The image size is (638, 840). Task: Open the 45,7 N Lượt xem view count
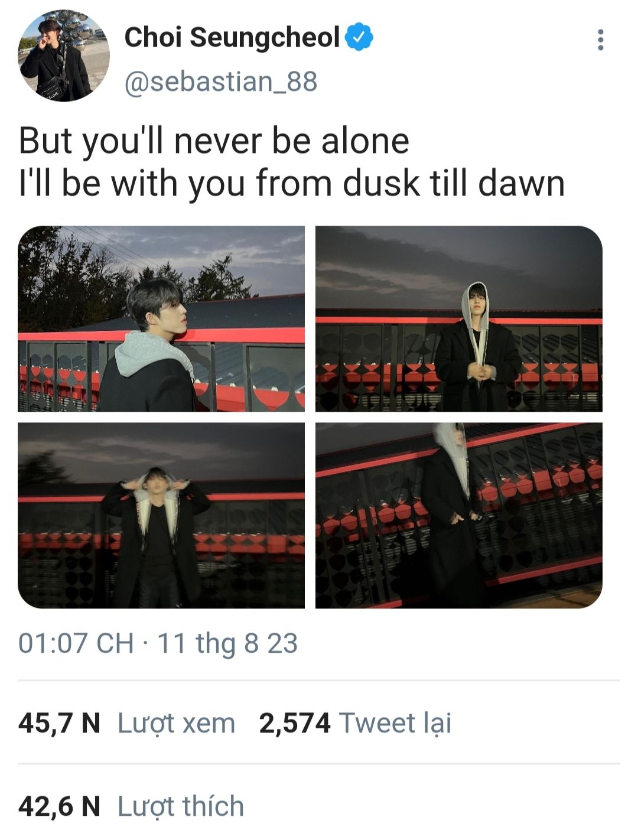pos(126,723)
